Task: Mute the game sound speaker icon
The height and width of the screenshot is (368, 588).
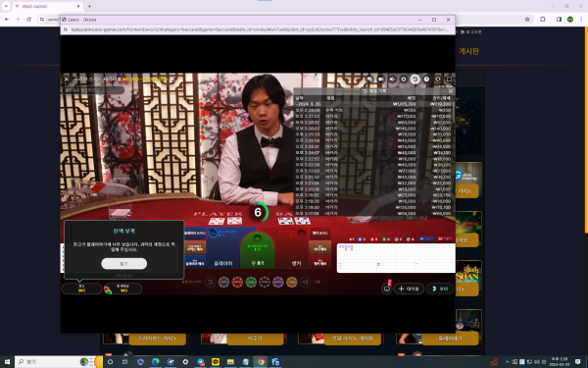Action: coord(392,79)
